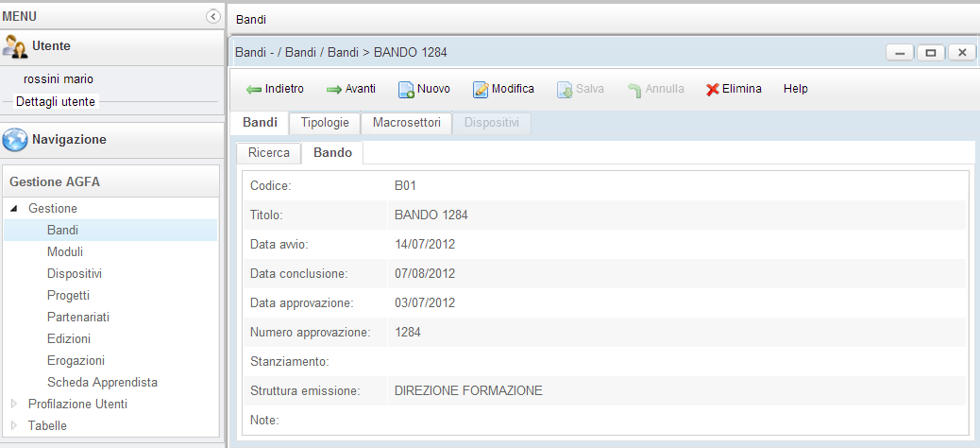Open the Help toolbar button
The image size is (980, 448).
(x=795, y=89)
